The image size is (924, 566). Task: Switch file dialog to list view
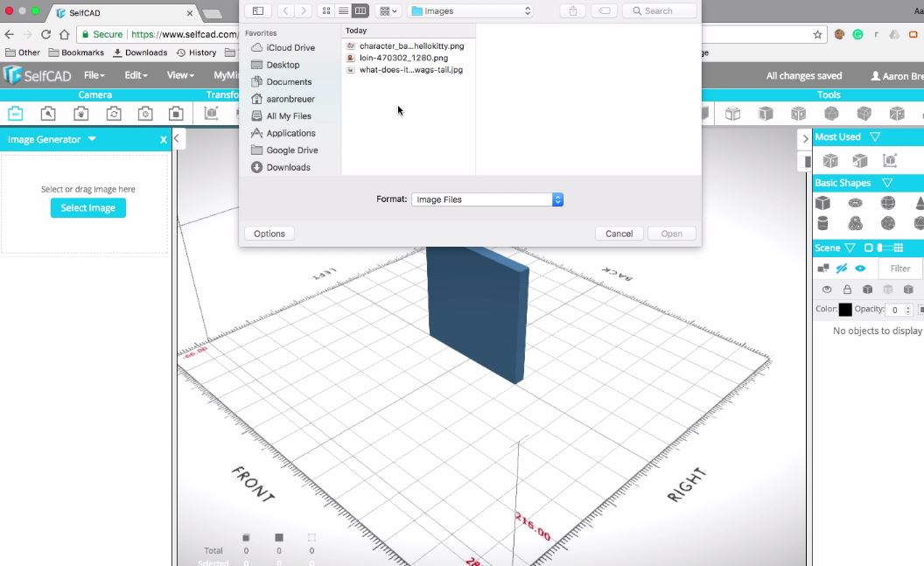[343, 10]
